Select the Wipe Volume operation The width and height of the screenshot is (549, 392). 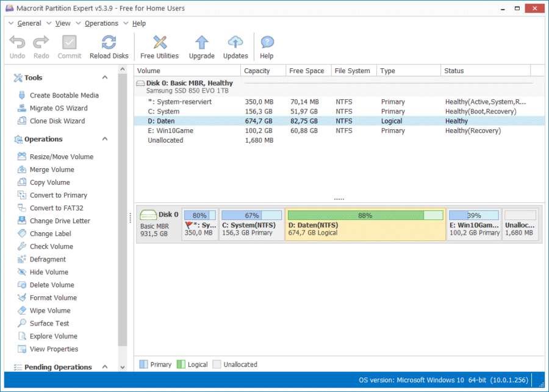(x=52, y=310)
